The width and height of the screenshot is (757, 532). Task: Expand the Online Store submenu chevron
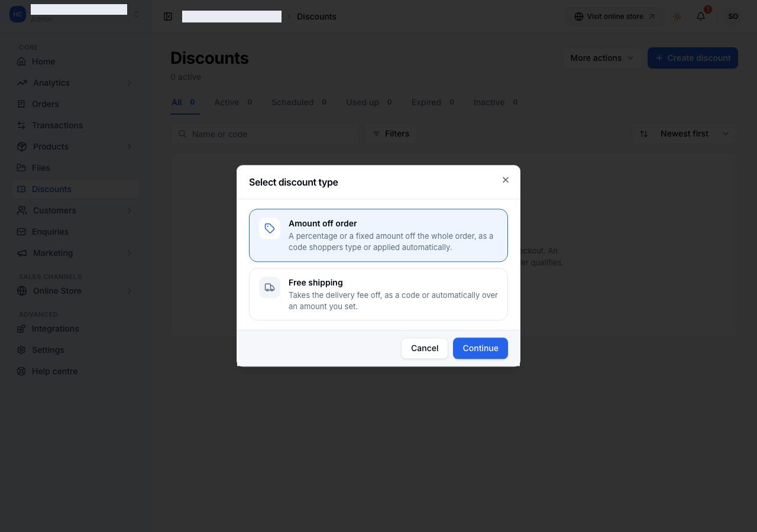click(x=130, y=291)
